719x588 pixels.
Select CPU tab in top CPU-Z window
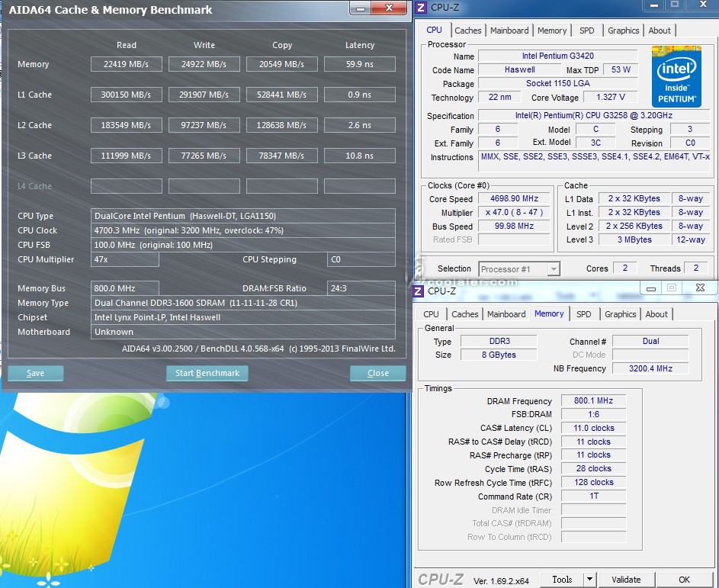(434, 30)
